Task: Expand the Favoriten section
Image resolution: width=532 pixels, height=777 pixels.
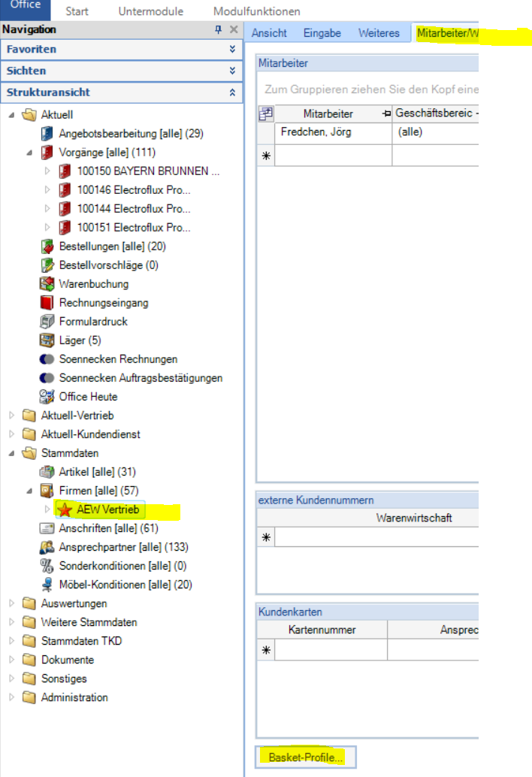Action: [x=232, y=49]
